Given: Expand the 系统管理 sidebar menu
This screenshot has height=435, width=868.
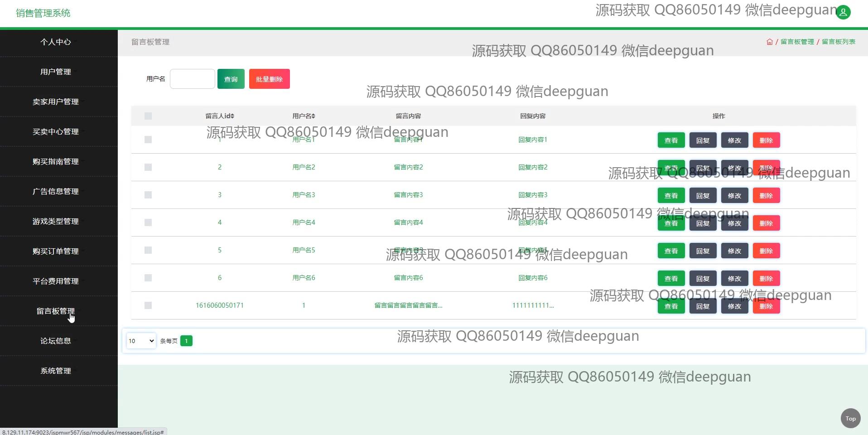Looking at the screenshot, I should pyautogui.click(x=56, y=371).
